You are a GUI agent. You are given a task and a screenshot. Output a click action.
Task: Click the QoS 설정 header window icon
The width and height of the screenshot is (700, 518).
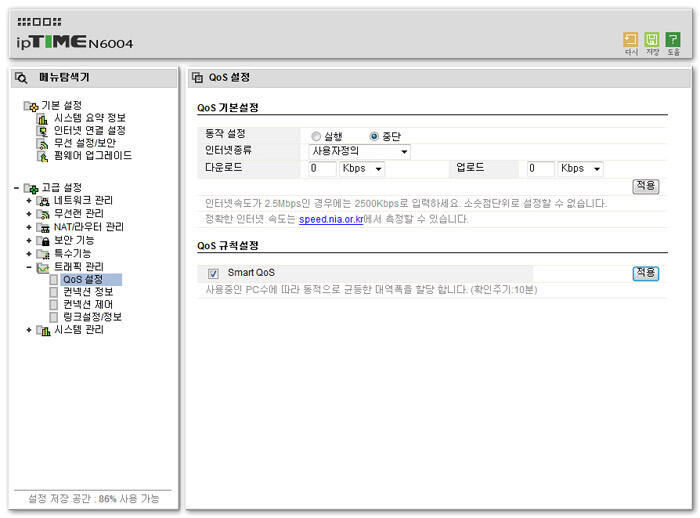pos(197,78)
